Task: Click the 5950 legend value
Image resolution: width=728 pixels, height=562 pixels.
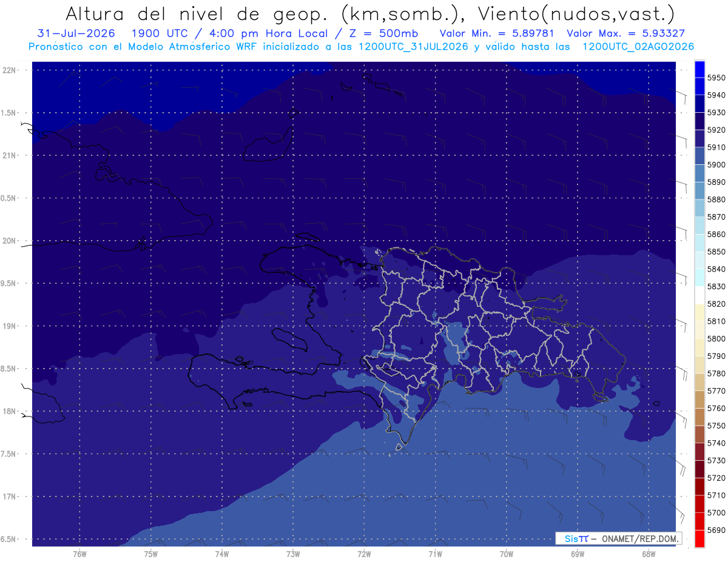Action: pos(716,78)
